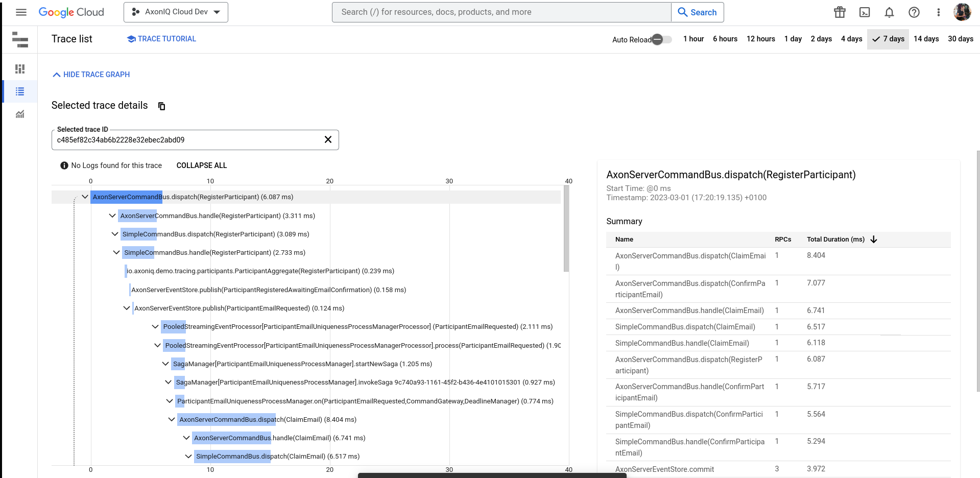Image resolution: width=980 pixels, height=478 pixels.
Task: Select the 1 day time range
Action: [793, 39]
